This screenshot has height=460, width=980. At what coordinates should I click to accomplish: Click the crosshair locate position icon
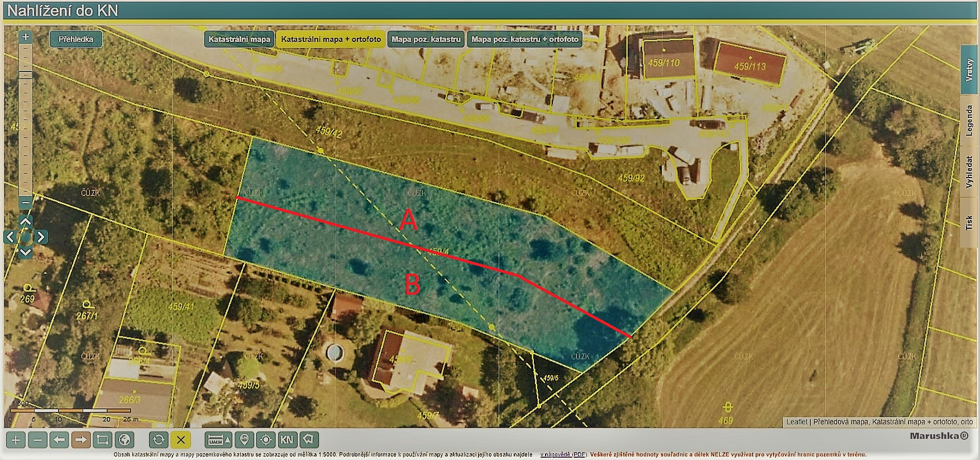click(266, 440)
